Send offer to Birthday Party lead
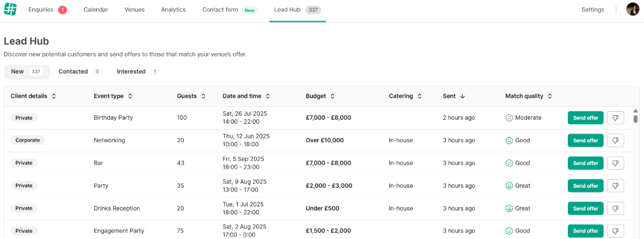644x239 pixels. [585, 118]
